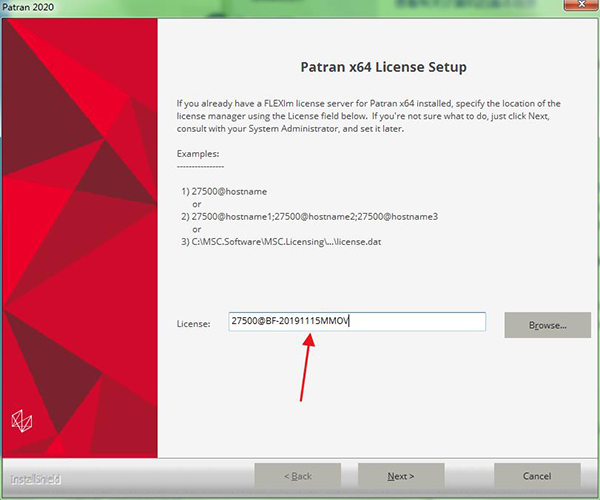Click the Patran x64 License Setup heading
The image size is (600, 500).
pos(383,67)
